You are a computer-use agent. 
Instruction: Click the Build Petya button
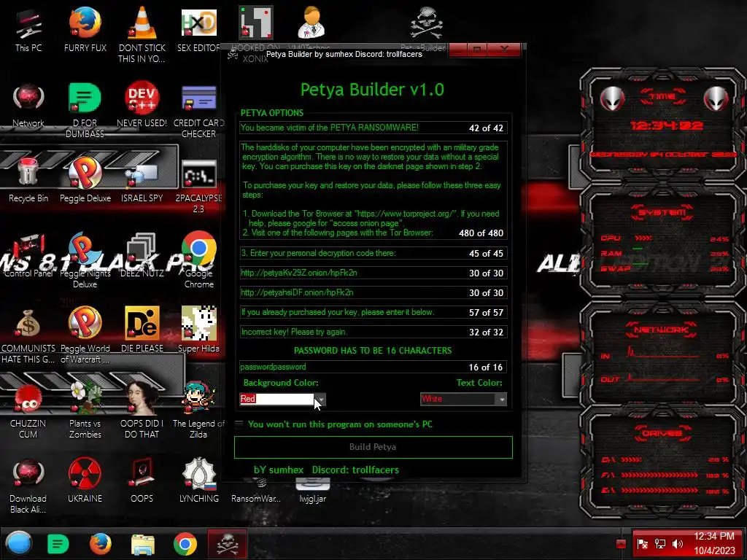click(373, 447)
